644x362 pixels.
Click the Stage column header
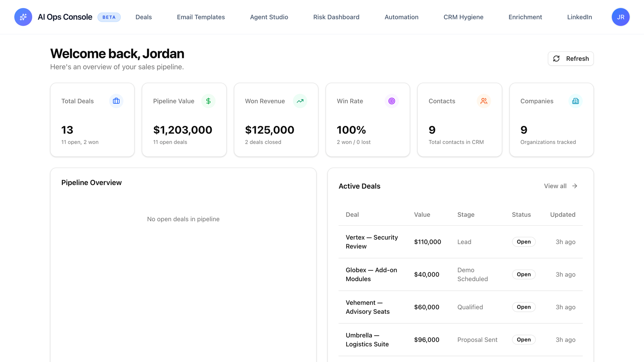pyautogui.click(x=466, y=214)
